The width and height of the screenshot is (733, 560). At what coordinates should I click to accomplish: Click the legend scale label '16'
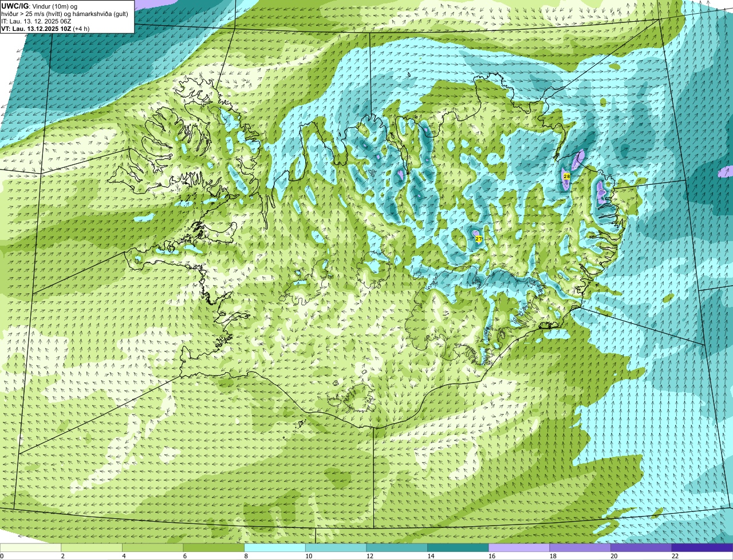click(x=492, y=556)
